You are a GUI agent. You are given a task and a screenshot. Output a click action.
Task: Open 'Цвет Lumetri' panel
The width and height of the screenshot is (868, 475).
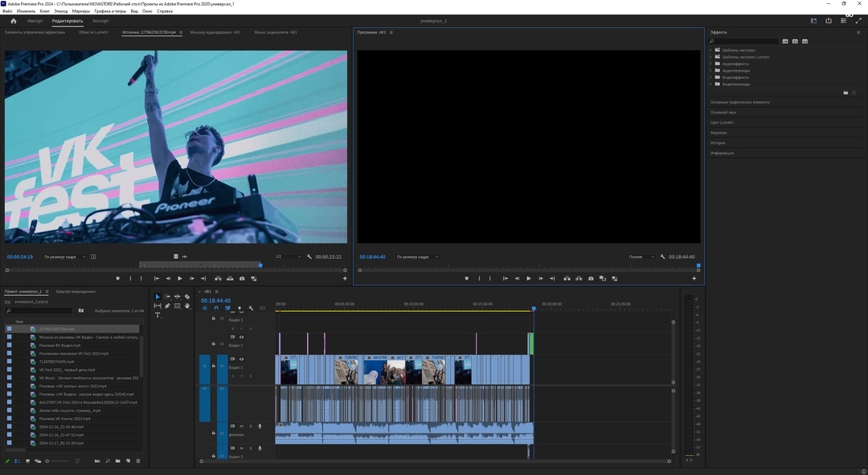722,122
